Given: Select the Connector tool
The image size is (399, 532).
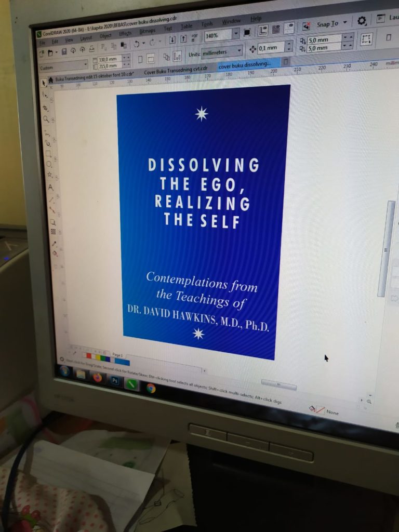Looking at the screenshot, I should click(x=52, y=210).
